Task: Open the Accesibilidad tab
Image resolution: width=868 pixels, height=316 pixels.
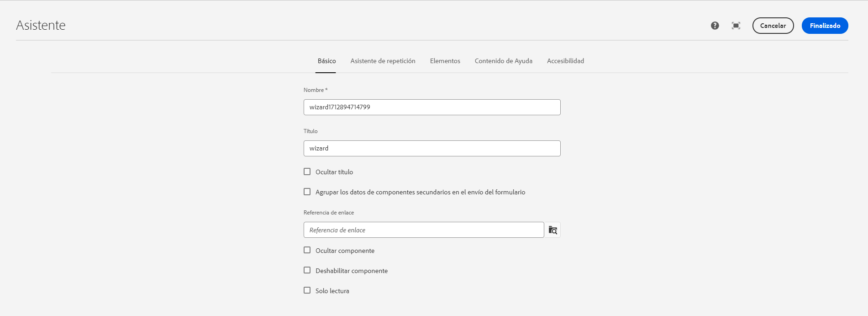Action: (x=565, y=61)
